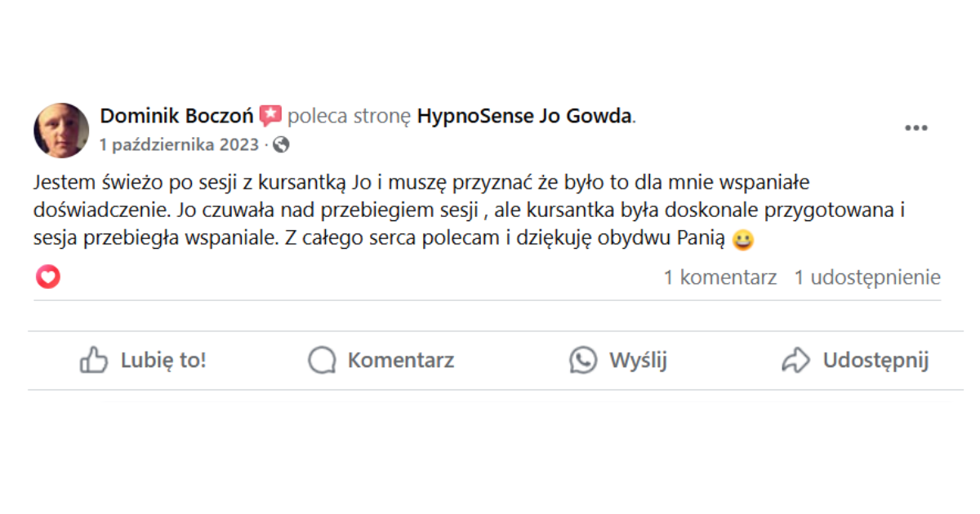Image resolution: width=980 pixels, height=514 pixels.
Task: Open the Dominik Boczoń profile name link
Action: point(176,117)
